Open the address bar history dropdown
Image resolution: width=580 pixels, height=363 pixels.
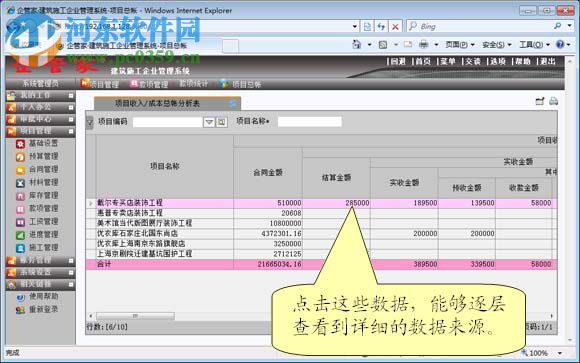(355, 26)
